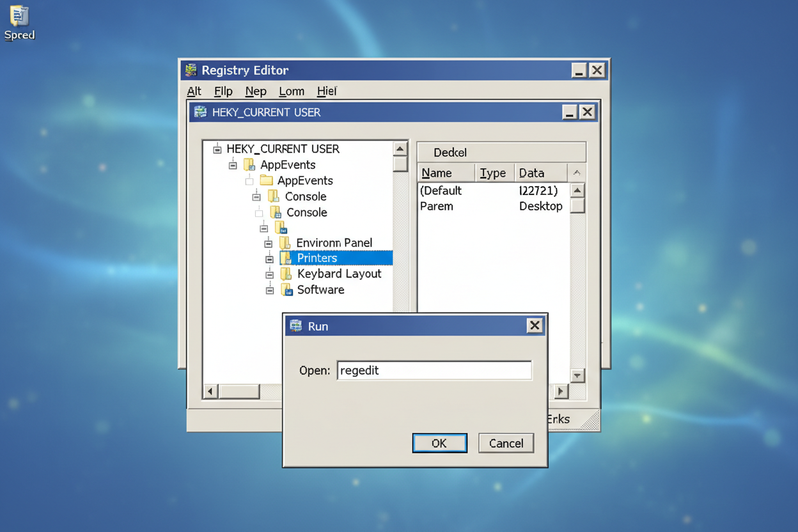Open the Alt menu
The width and height of the screenshot is (798, 532).
[194, 91]
